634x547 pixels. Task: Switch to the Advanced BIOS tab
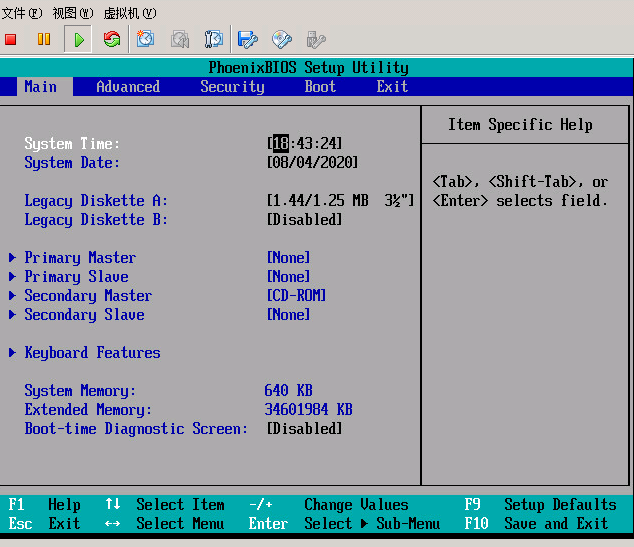point(128,87)
